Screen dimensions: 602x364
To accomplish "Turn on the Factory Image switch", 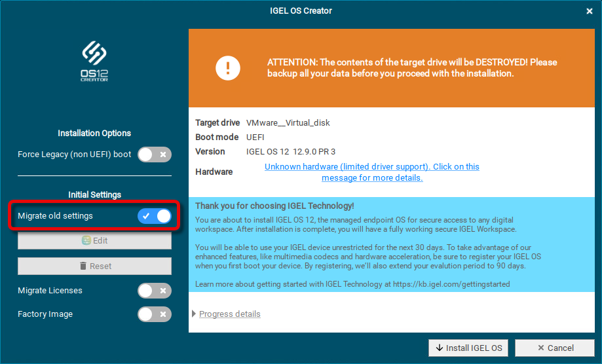I will pyautogui.click(x=155, y=314).
